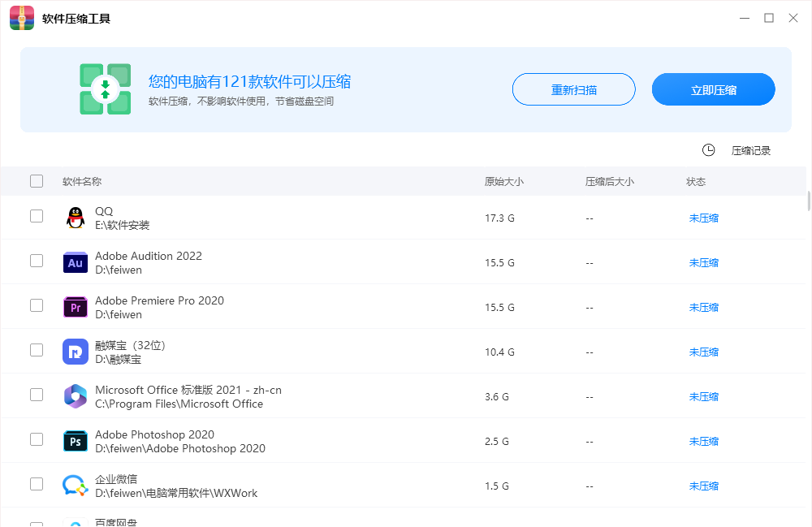
Task: Check the checkbox for Adobe Photoshop 2020
Action: pyautogui.click(x=37, y=439)
